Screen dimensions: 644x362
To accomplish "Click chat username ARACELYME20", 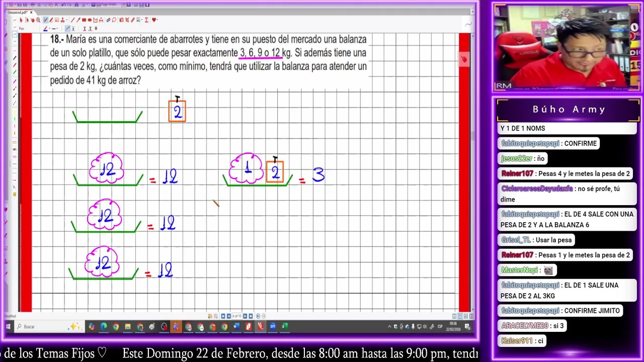I will 525,325.
